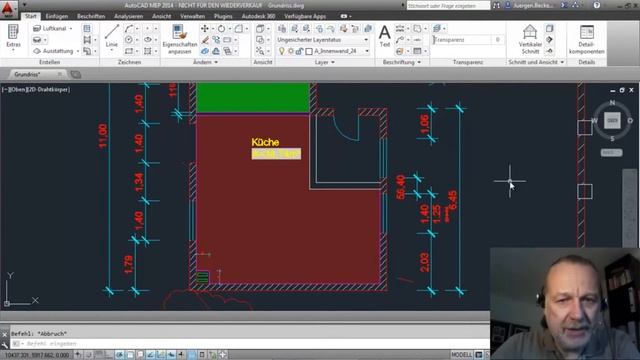Toggle object snap in status bar
This screenshot has width=640, height=360.
coord(130,355)
